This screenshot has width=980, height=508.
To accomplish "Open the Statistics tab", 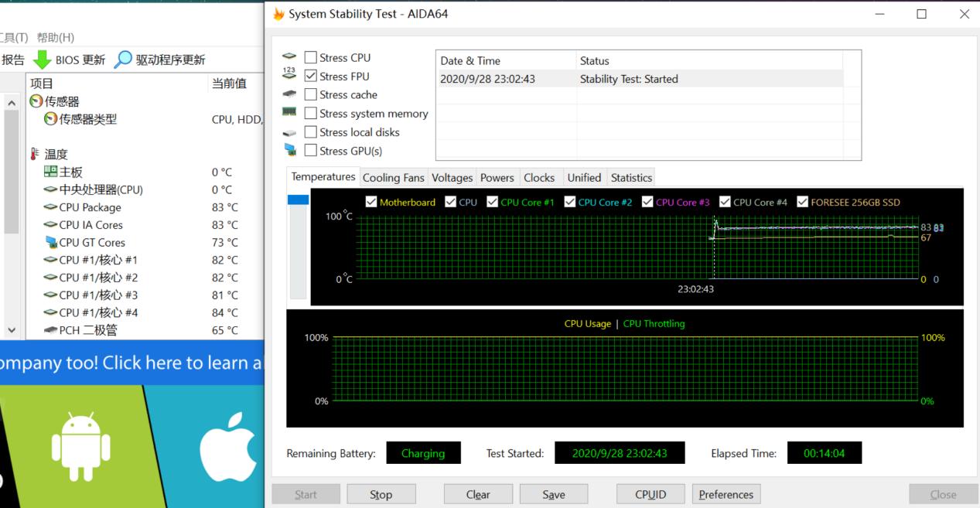I will [x=631, y=177].
